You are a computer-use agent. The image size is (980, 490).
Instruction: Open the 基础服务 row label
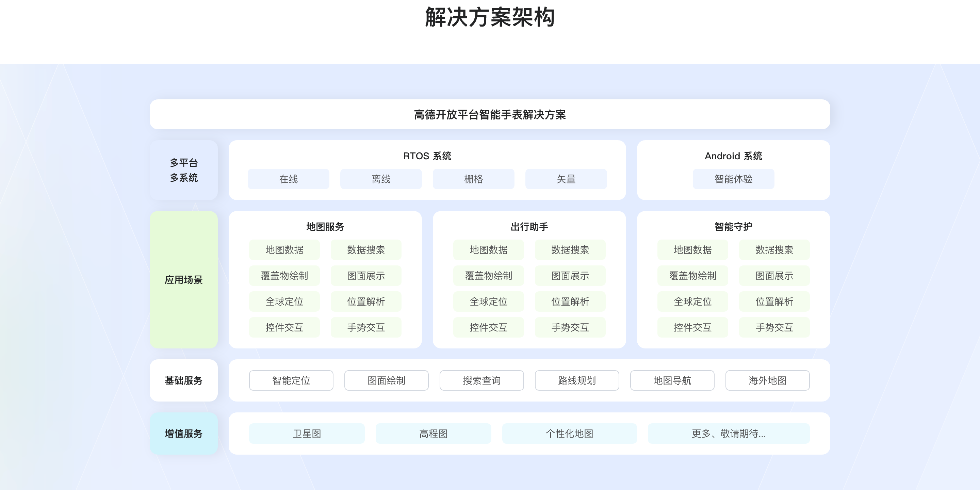click(184, 380)
